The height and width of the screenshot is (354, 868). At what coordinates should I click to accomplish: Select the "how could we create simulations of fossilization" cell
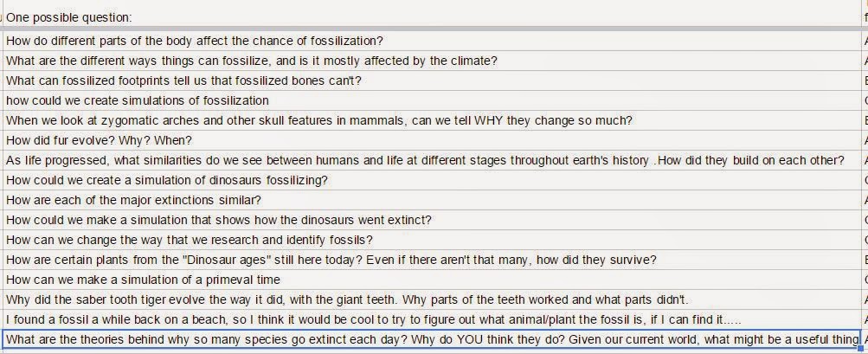point(433,100)
